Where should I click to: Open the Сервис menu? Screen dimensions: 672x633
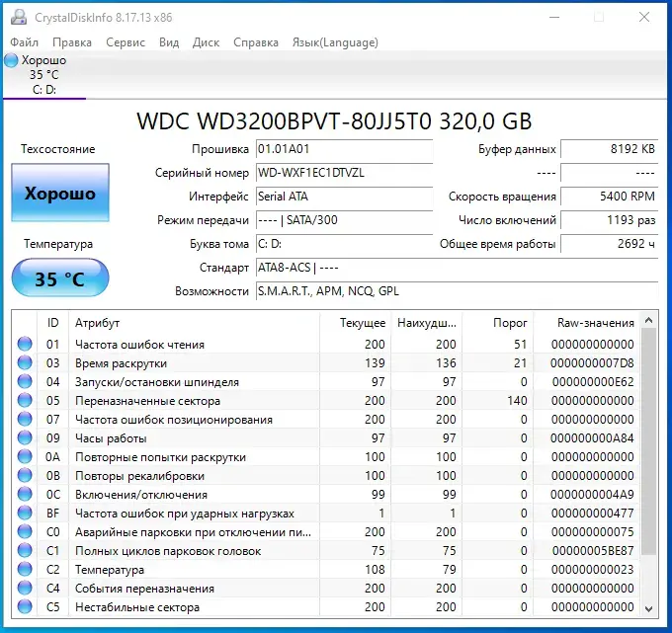[x=126, y=42]
